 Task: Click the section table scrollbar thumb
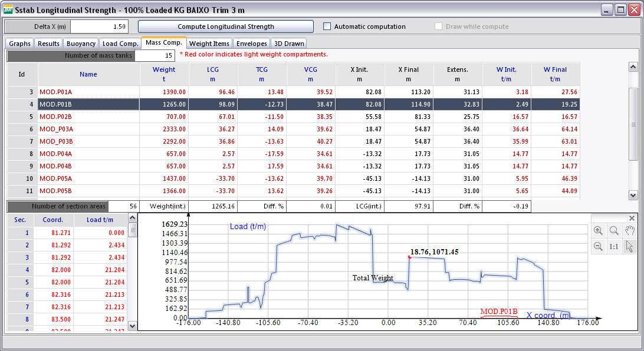point(132,230)
